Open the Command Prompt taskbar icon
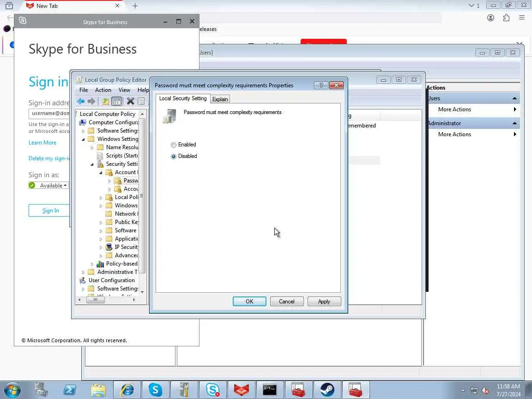 click(270, 390)
